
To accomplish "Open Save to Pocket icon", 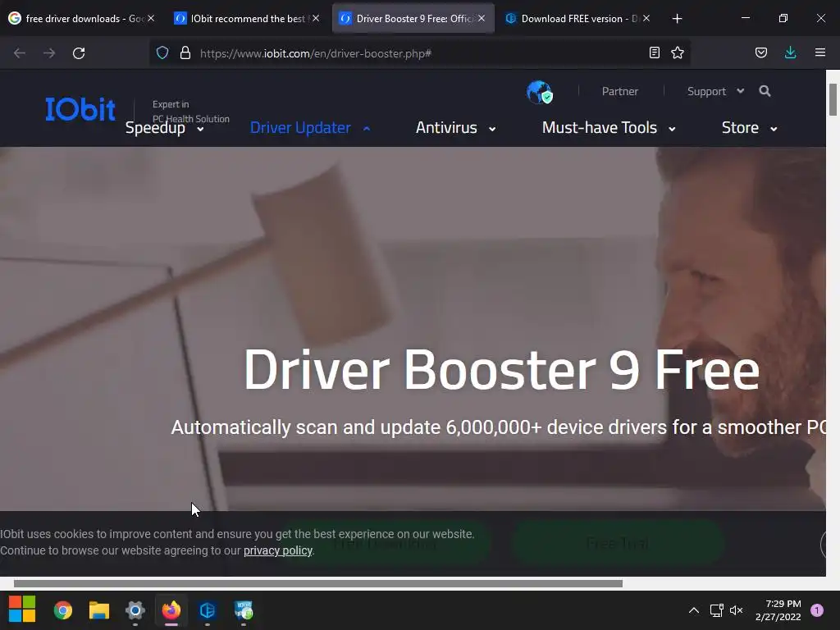I will click(x=760, y=52).
